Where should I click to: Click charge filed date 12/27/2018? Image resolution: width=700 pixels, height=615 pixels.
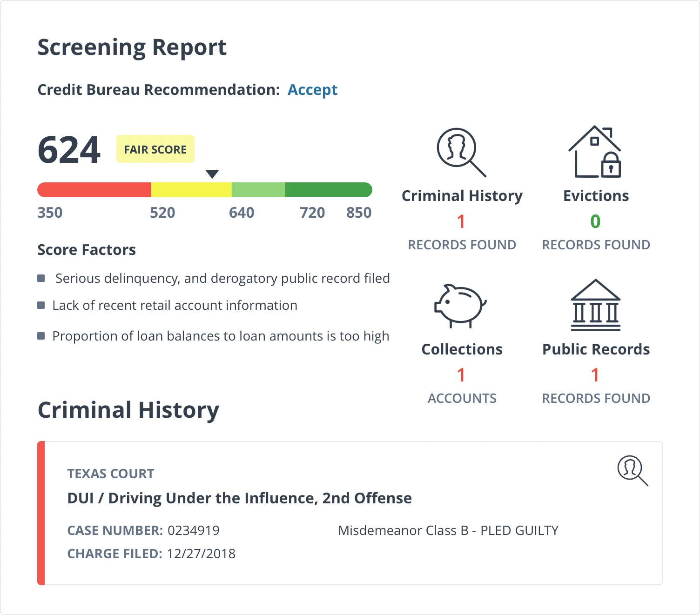[201, 554]
